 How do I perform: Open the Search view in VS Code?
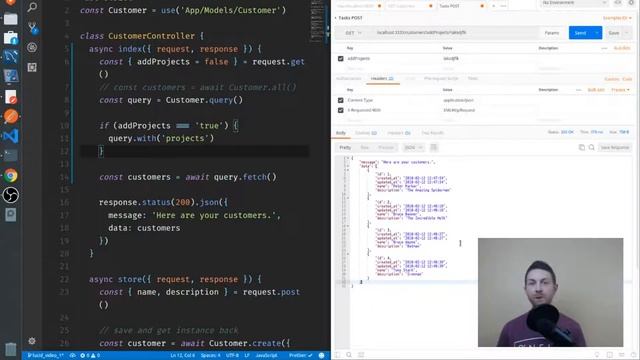pyautogui.click(x=32, y=7)
